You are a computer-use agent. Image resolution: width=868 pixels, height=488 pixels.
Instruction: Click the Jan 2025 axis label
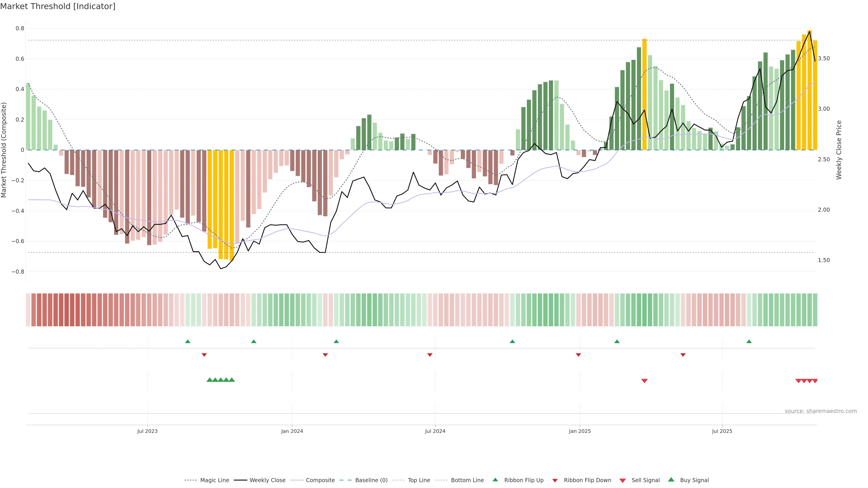point(580,431)
